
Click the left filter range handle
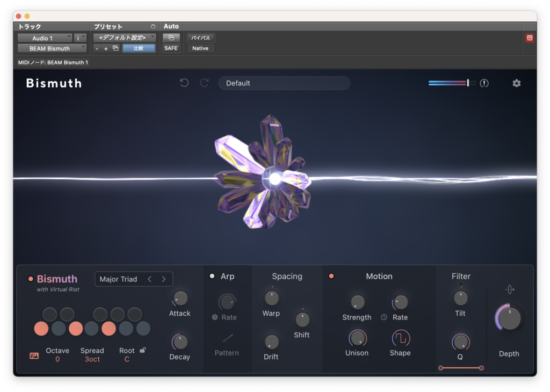pyautogui.click(x=441, y=368)
